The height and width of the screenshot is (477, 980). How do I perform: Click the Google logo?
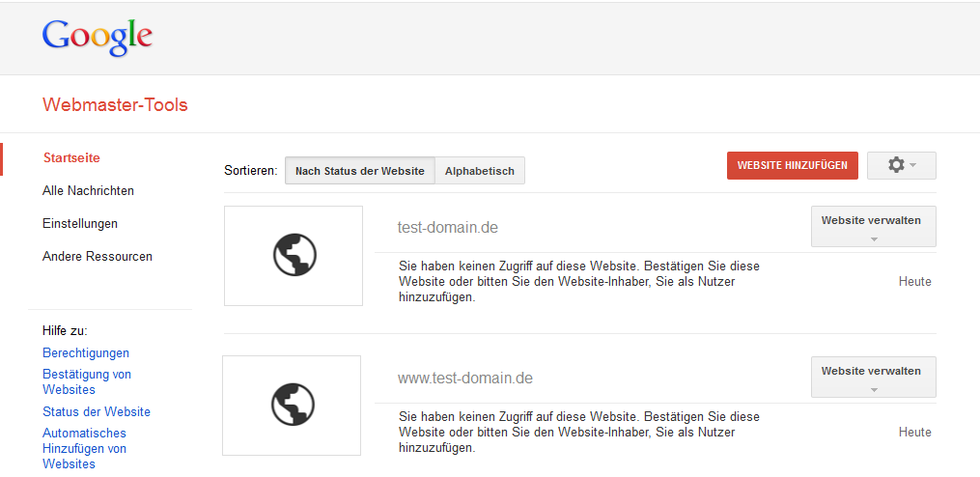(98, 38)
